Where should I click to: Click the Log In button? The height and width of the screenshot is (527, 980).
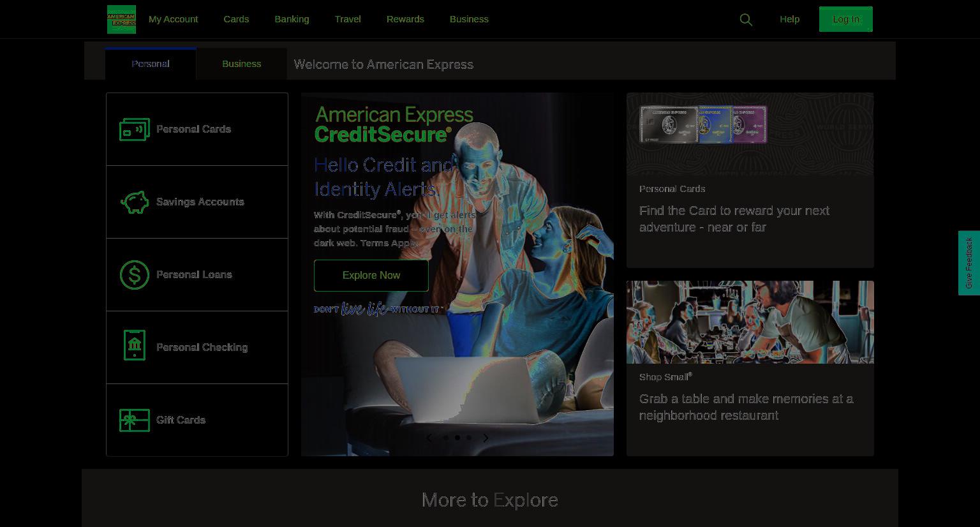[x=845, y=19]
